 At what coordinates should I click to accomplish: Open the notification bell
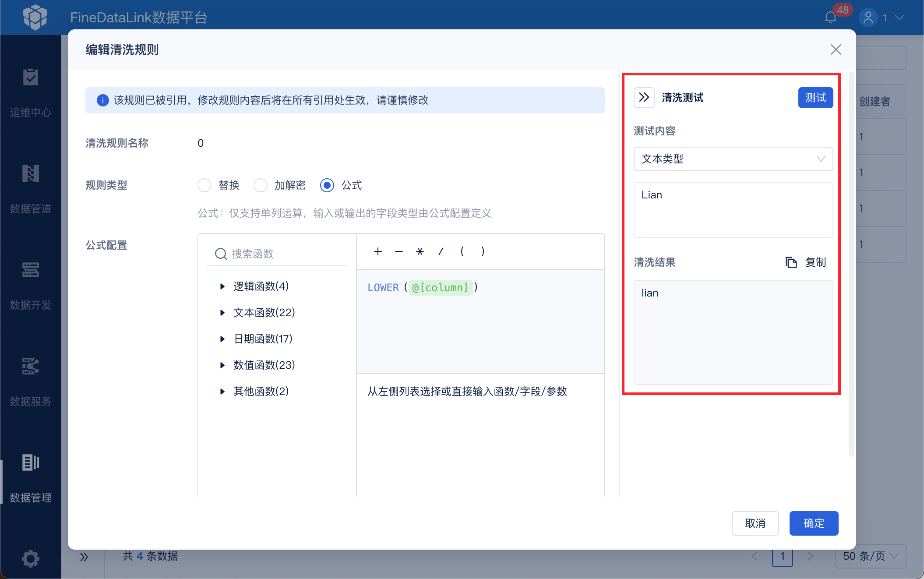pos(830,18)
